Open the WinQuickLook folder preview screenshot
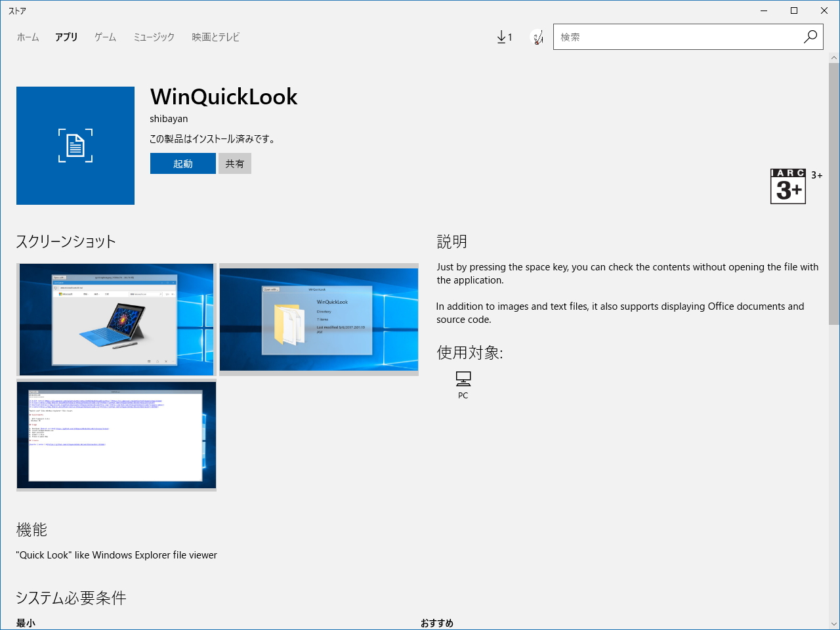 pos(318,320)
